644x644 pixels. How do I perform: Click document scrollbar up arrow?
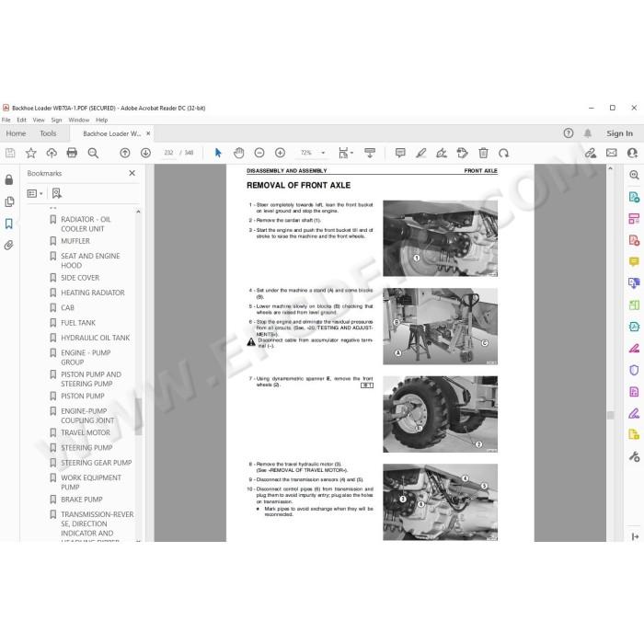point(610,168)
